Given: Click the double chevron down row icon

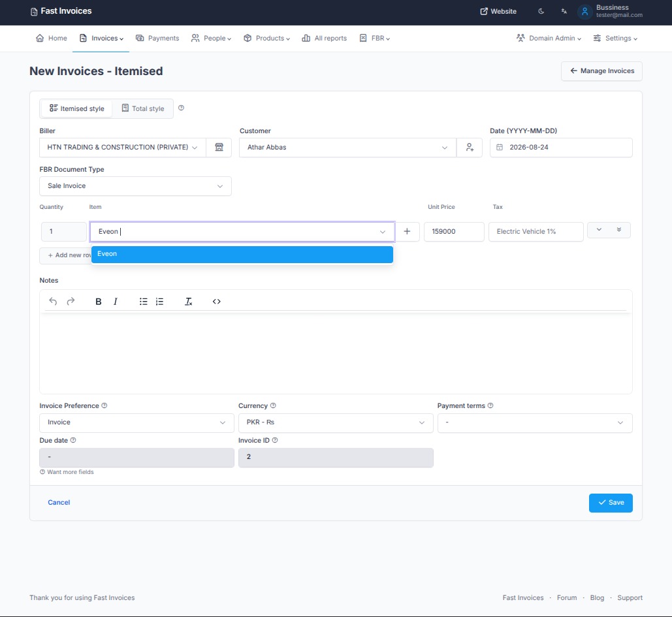Looking at the screenshot, I should click(619, 230).
